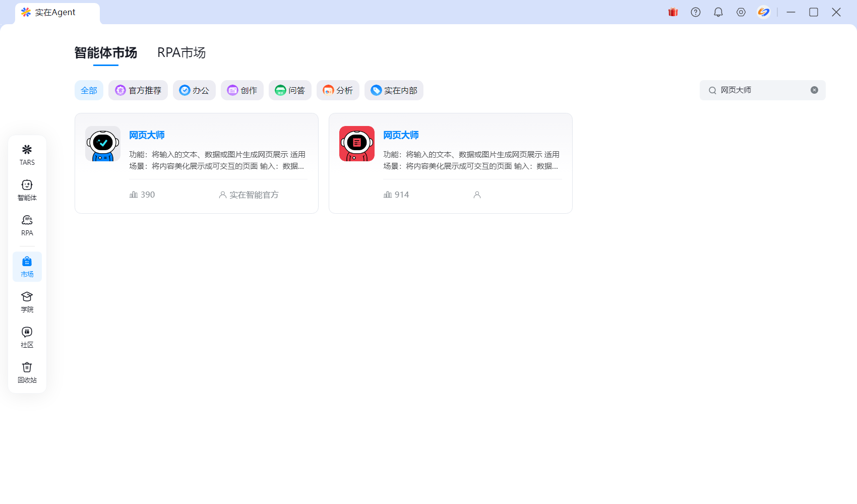Viewport: 857px width, 504px height.
Task: Open TARS from the sidebar
Action: click(27, 154)
